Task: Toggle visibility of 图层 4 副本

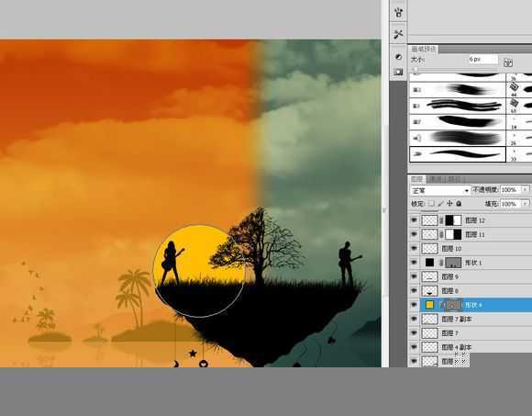Action: click(414, 347)
